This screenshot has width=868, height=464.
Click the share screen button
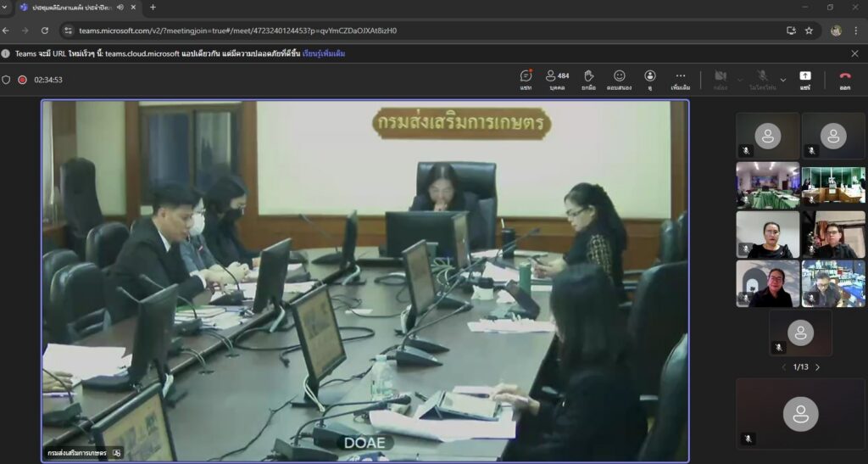[x=804, y=79]
